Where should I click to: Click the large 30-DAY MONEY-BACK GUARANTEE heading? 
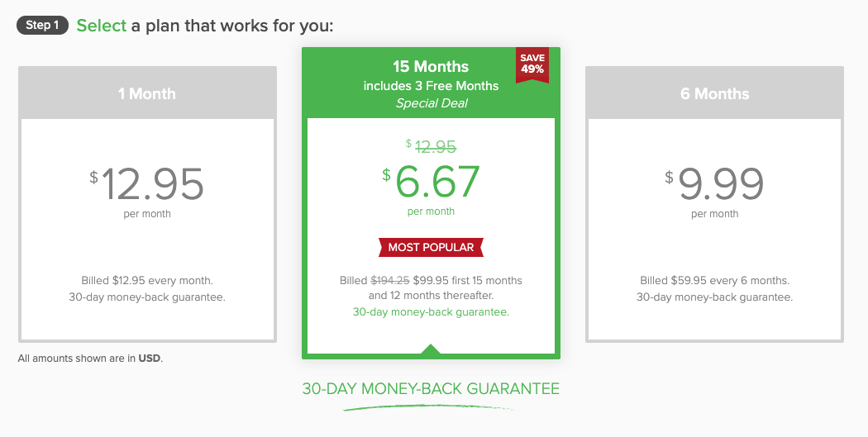tap(431, 388)
